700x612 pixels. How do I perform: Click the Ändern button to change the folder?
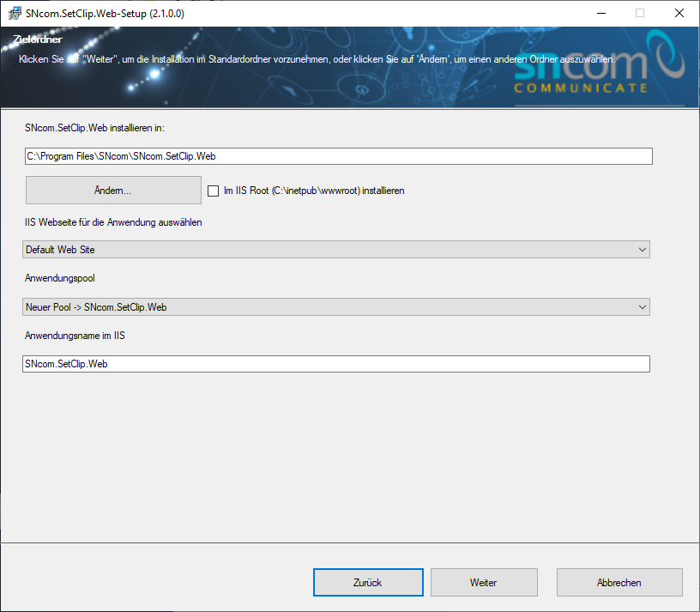click(x=113, y=190)
